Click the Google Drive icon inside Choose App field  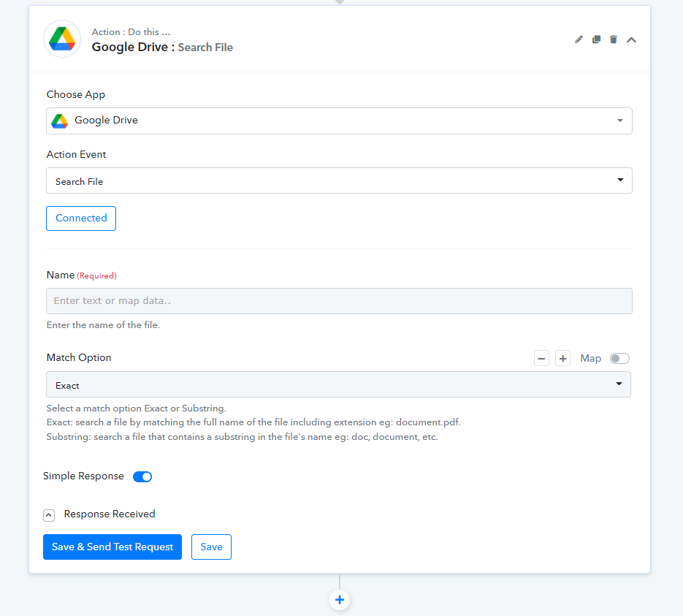[60, 121]
